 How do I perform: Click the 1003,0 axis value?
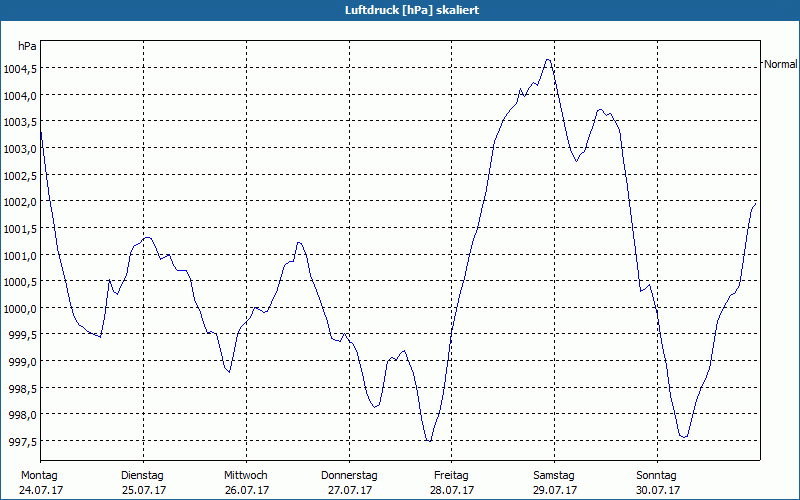point(20,148)
